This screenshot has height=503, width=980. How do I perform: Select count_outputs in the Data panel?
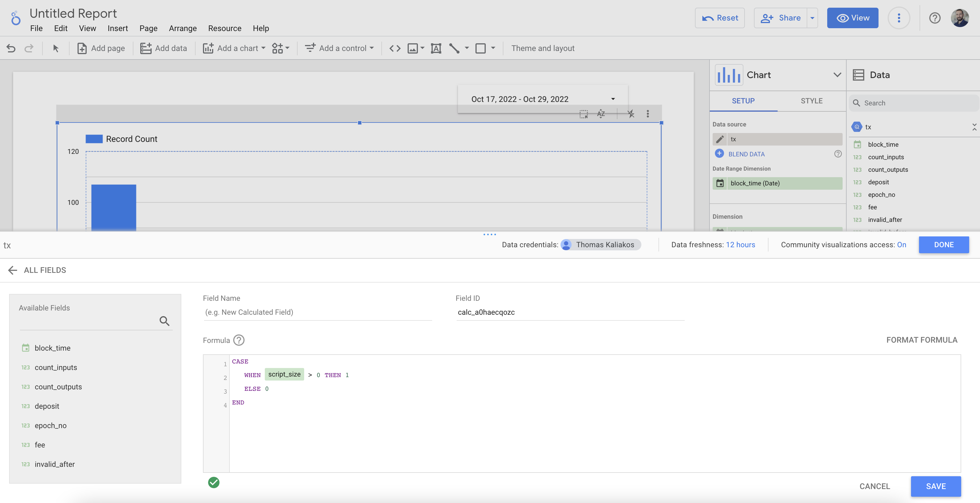[x=888, y=169]
